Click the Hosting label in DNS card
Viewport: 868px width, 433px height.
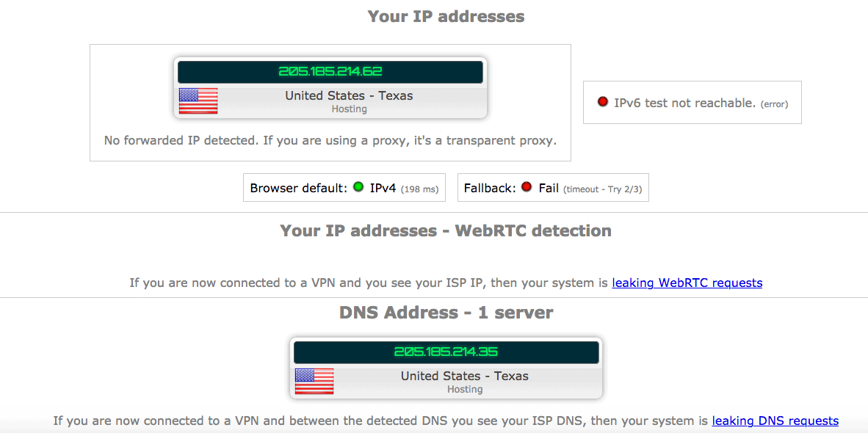click(464, 389)
